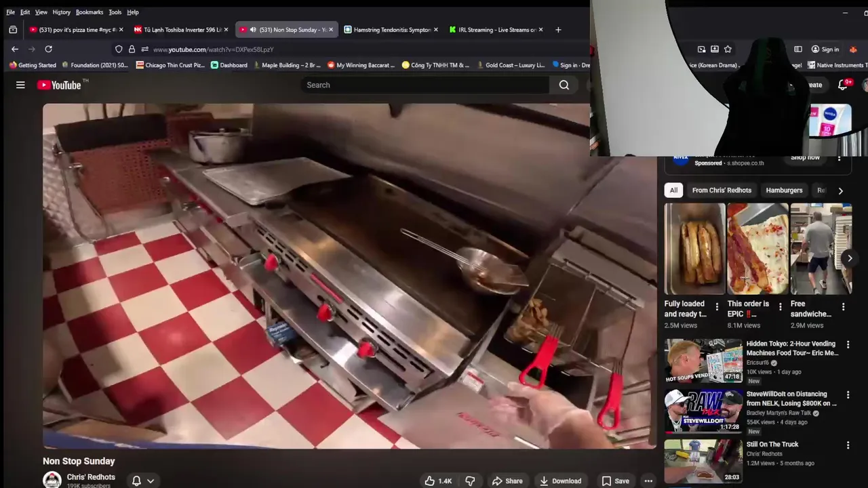Open the Edit menu

coord(25,12)
